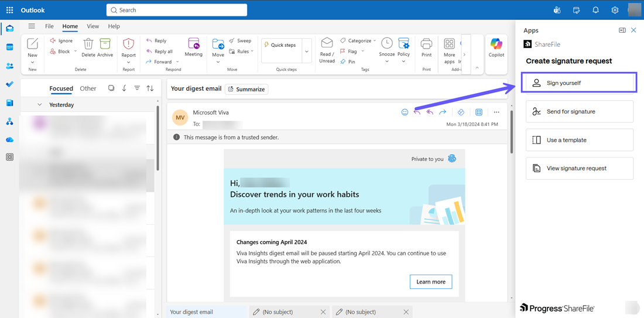Open the app launcher waffle icon
This screenshot has height=318, width=644.
pyautogui.click(x=9, y=10)
